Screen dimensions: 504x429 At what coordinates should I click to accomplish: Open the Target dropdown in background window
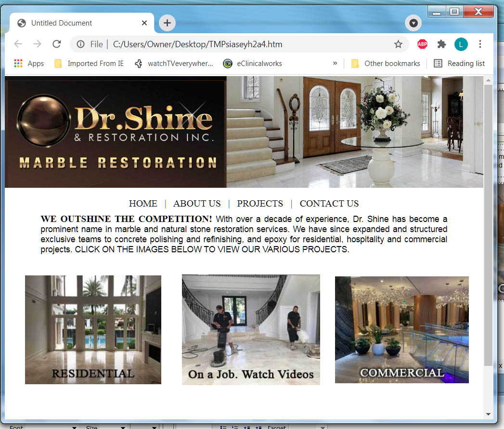click(x=323, y=427)
